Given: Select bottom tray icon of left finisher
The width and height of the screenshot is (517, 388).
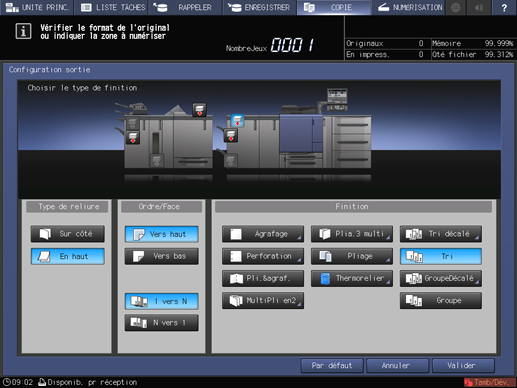Looking at the screenshot, I should tap(156, 160).
